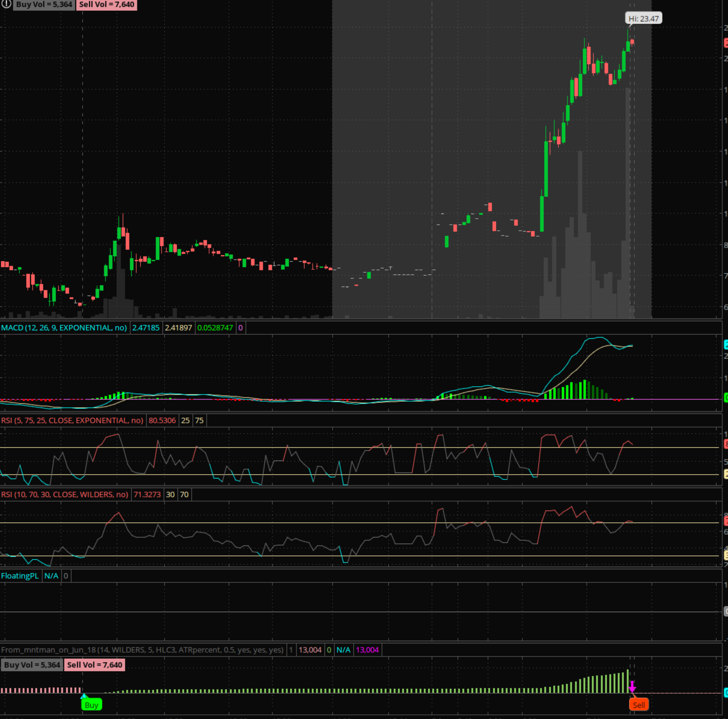Click the alert icon beside the top Buy Vol label

(x=6, y=4)
